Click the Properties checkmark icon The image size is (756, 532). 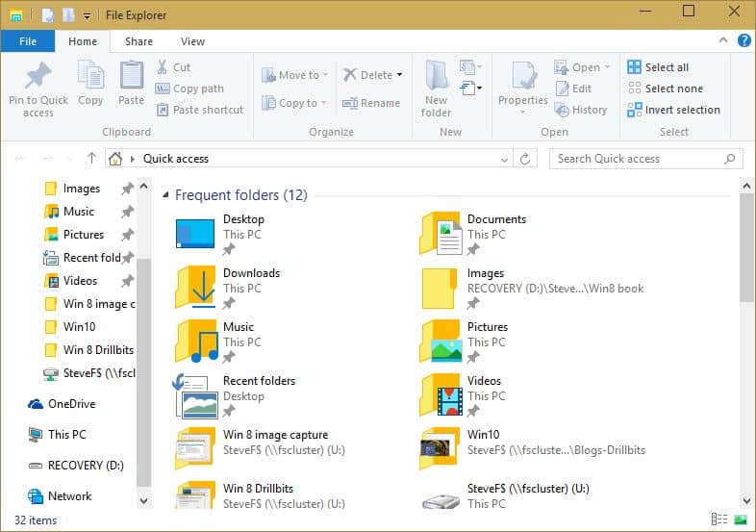(x=524, y=76)
